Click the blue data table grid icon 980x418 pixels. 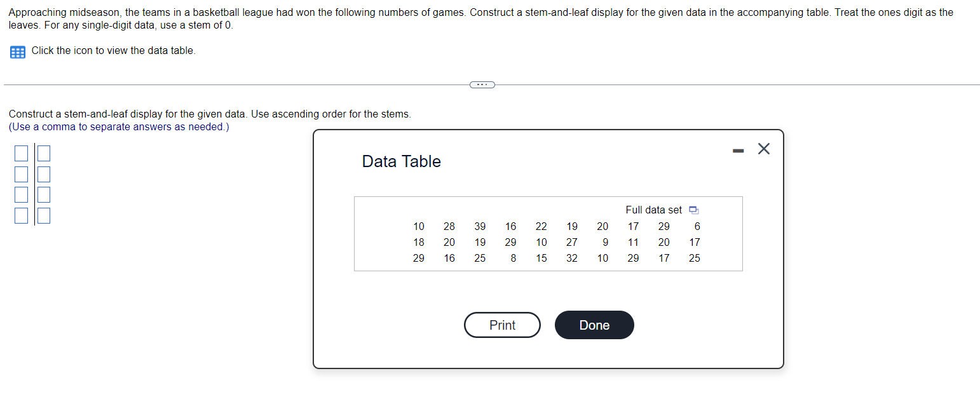pos(17,51)
